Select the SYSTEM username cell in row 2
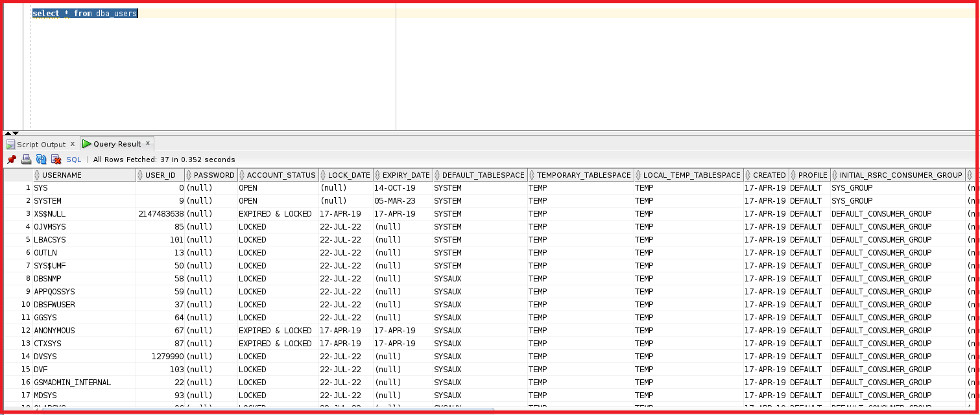This screenshot has width=980, height=415. (84, 201)
